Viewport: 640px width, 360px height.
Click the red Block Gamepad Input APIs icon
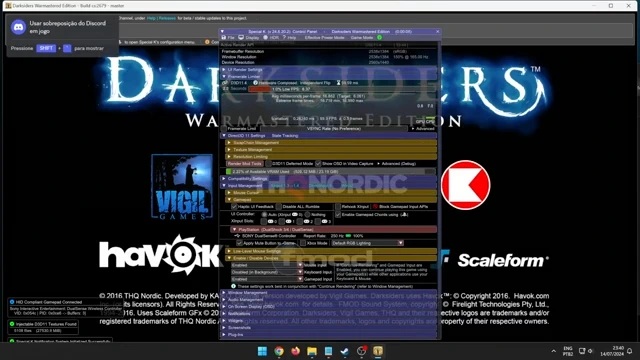pos(376,207)
